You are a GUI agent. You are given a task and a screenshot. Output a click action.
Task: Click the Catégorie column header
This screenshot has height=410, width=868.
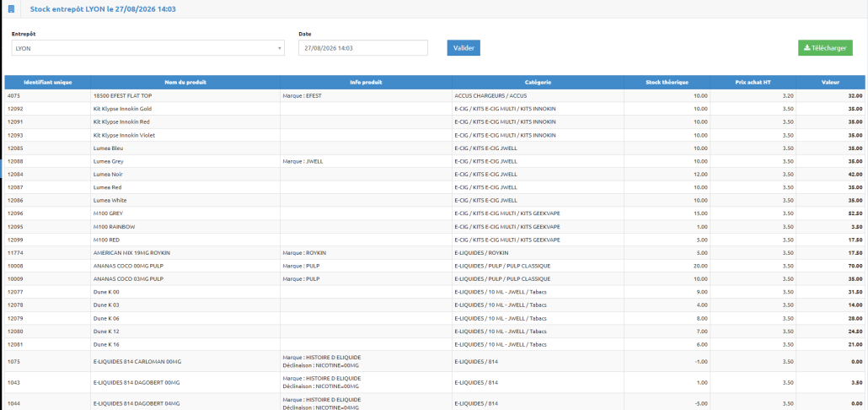coord(538,83)
